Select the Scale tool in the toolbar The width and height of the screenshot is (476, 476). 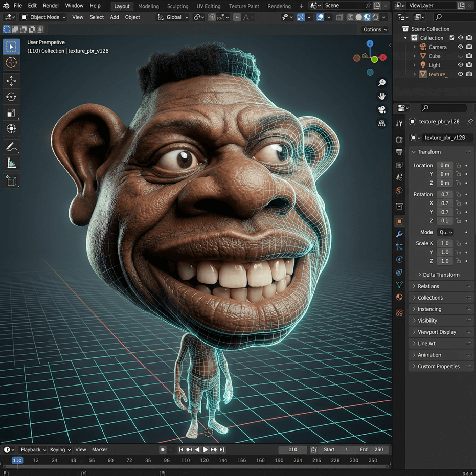(x=11, y=113)
